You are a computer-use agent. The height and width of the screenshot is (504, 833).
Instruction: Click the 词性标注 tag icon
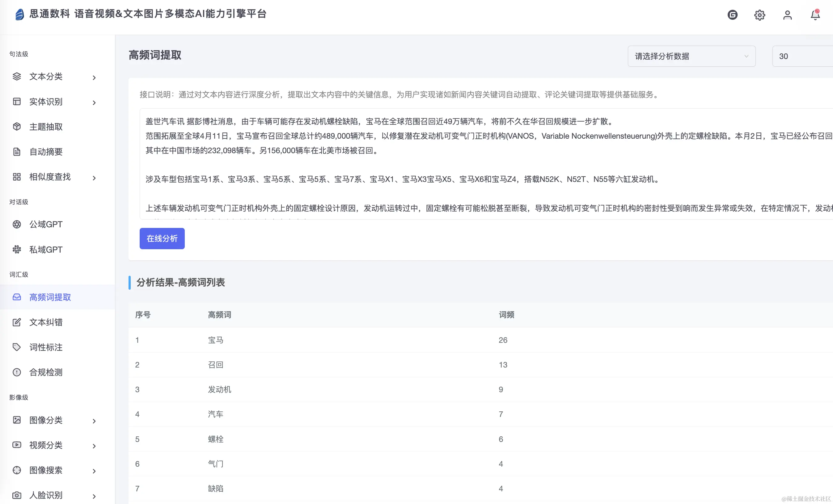(x=17, y=347)
